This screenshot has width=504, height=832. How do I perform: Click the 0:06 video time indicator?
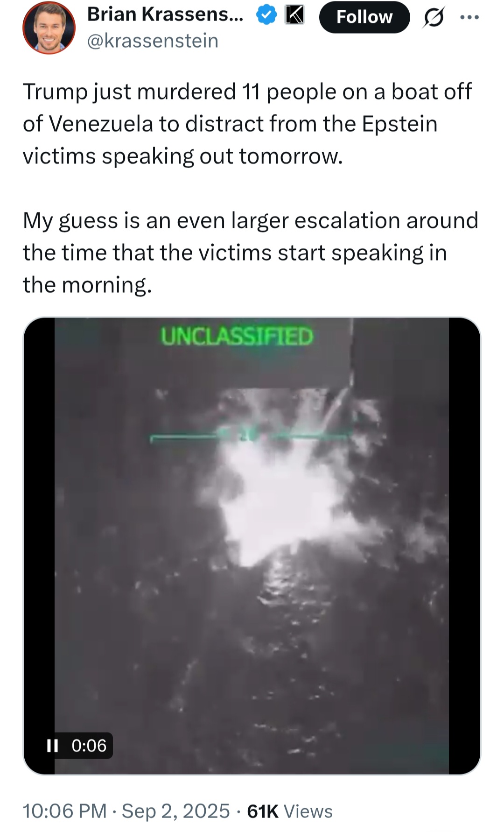(x=89, y=746)
